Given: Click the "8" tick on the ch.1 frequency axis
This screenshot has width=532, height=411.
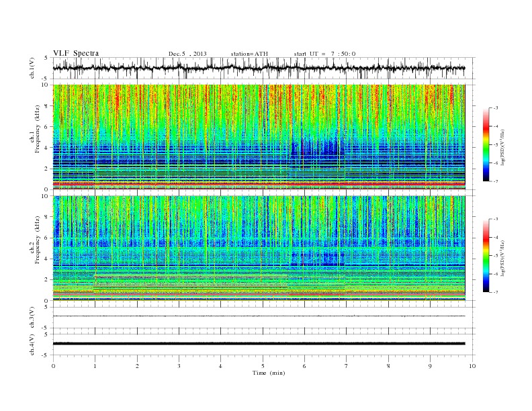Looking at the screenshot, I should (47, 106).
